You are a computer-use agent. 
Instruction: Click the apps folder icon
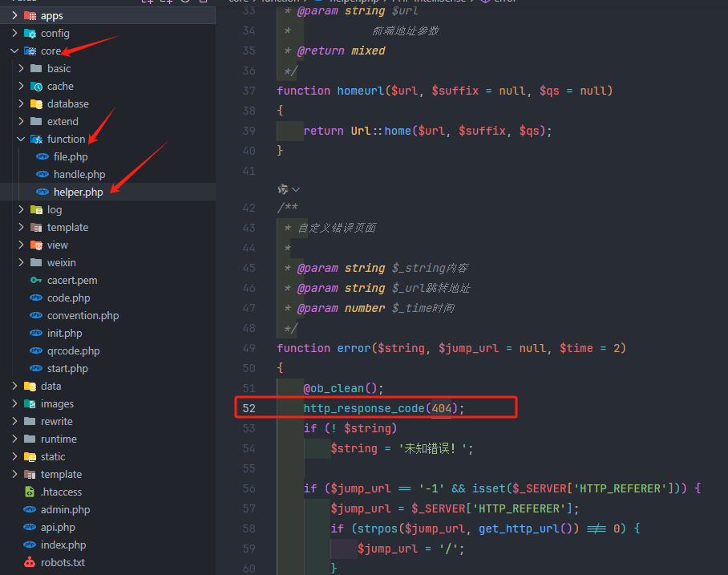click(30, 15)
